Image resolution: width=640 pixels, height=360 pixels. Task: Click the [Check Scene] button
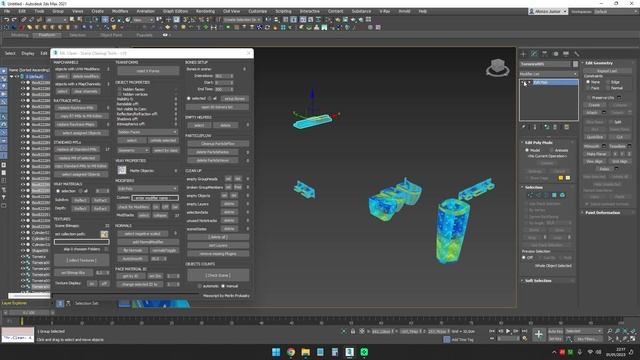click(218, 275)
